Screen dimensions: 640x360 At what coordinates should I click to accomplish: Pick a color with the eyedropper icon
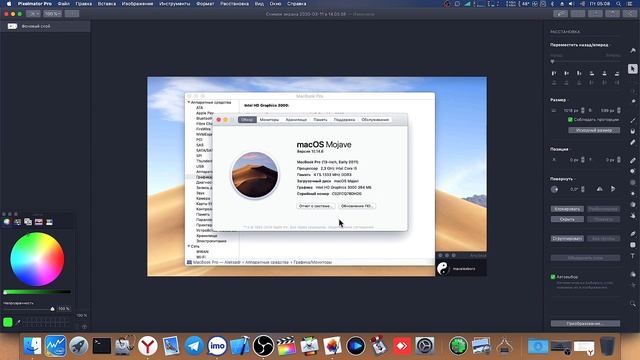coord(18,322)
